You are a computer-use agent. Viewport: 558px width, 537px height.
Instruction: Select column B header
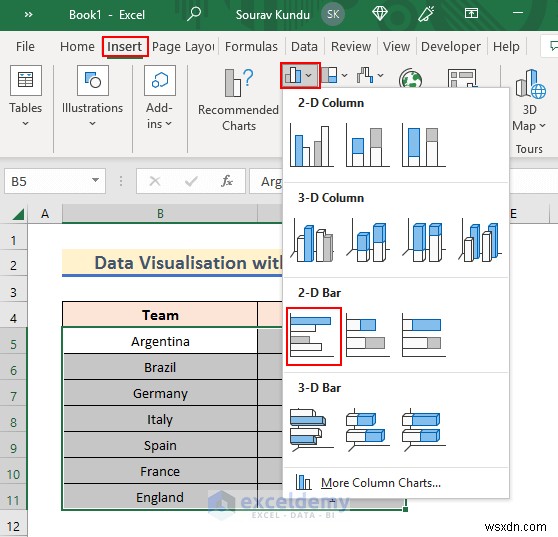160,214
